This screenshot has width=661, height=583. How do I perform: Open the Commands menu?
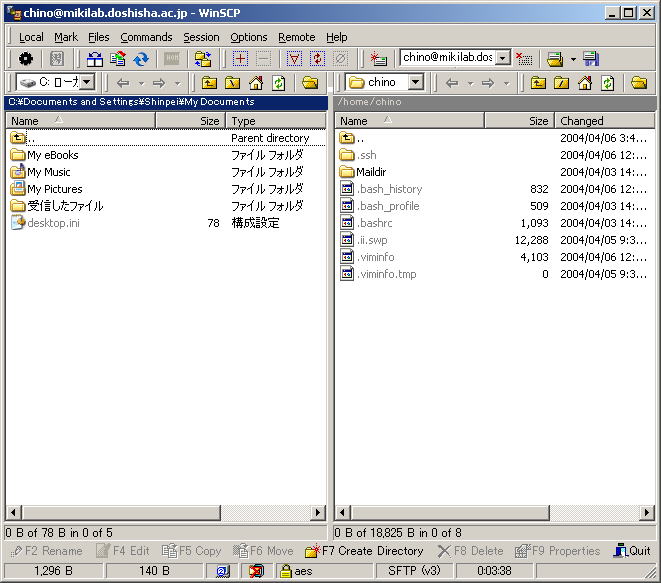146,37
